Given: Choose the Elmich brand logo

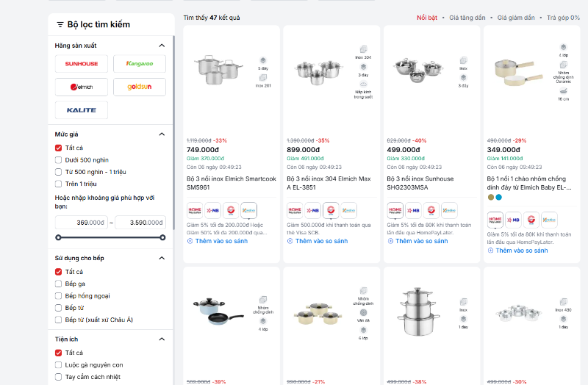Looking at the screenshot, I should click(x=81, y=87).
